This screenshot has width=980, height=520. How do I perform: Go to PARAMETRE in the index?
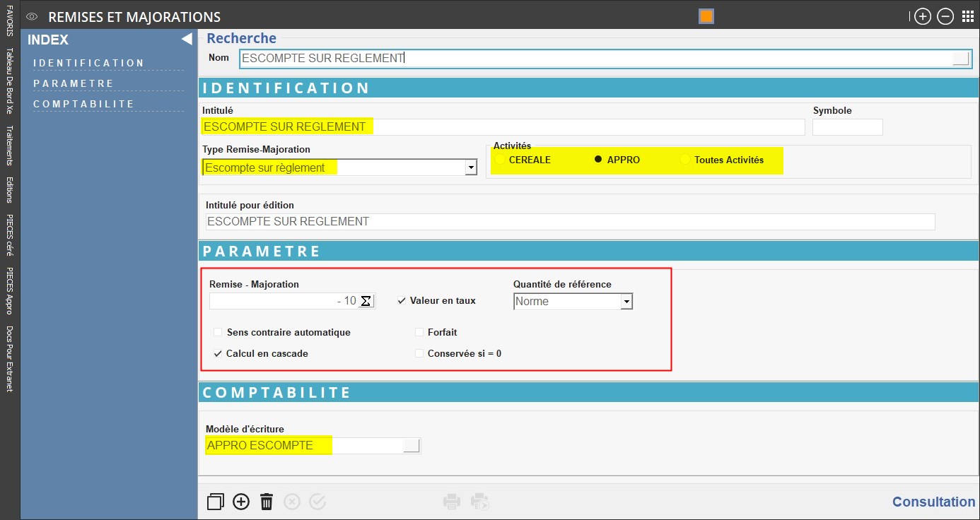pos(74,83)
